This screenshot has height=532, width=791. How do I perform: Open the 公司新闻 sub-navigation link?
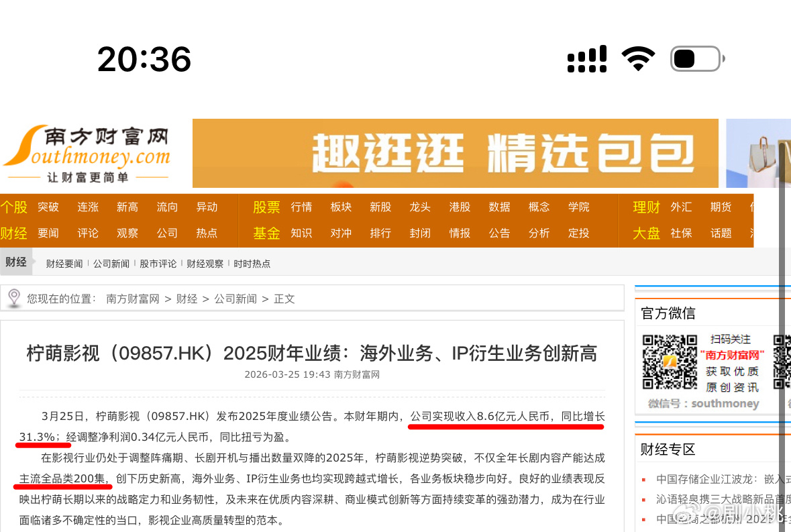(111, 264)
